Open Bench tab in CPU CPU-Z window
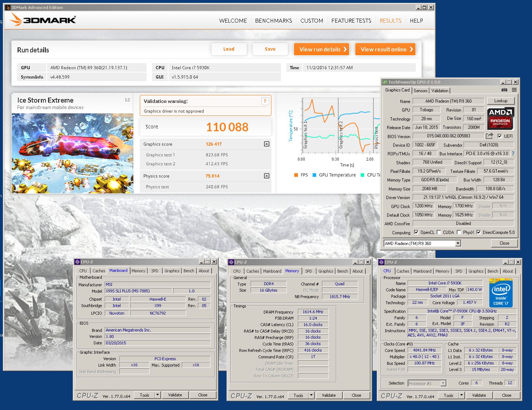The width and height of the screenshot is (532, 410). tap(493, 271)
